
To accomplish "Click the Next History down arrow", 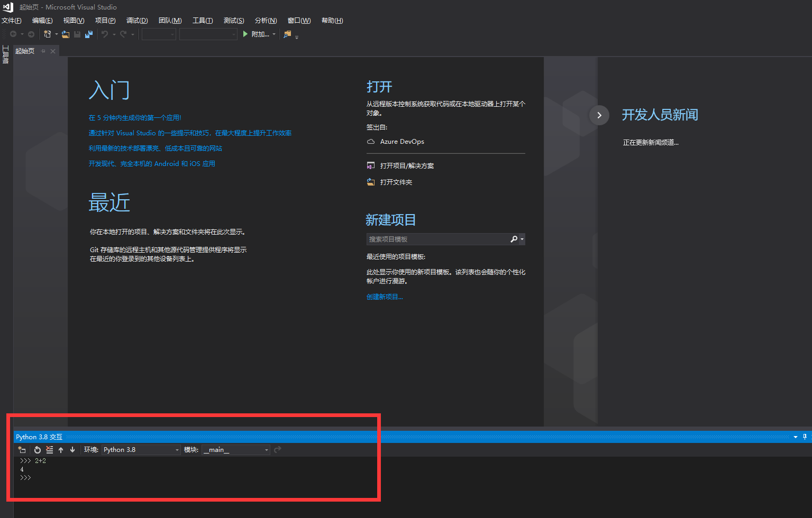I will coord(72,450).
